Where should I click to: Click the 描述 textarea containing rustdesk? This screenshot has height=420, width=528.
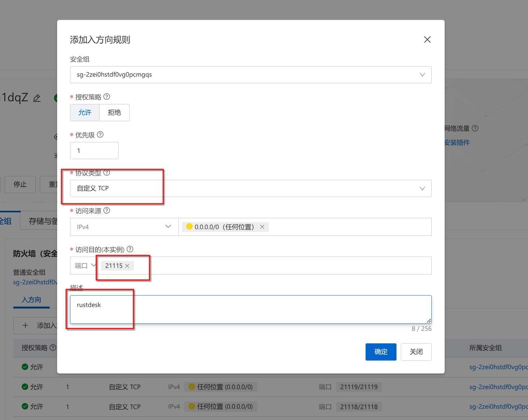point(250,309)
